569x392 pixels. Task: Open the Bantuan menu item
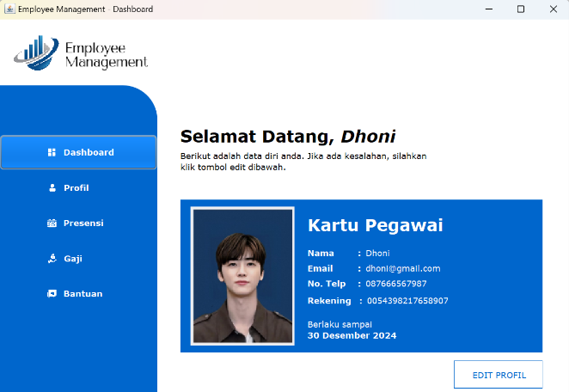[83, 293]
